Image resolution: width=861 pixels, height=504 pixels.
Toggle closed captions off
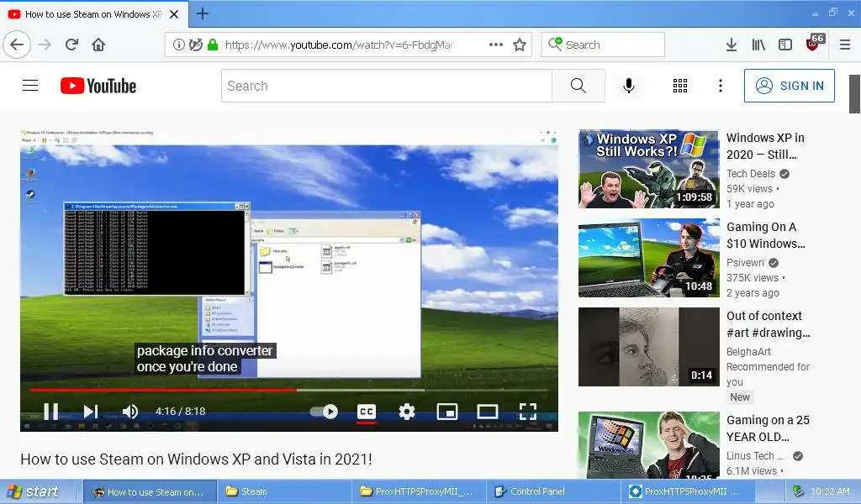tap(367, 412)
